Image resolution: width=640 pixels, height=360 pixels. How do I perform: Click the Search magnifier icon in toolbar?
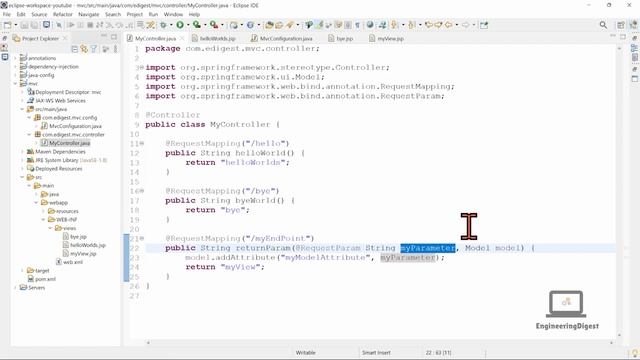[603, 25]
